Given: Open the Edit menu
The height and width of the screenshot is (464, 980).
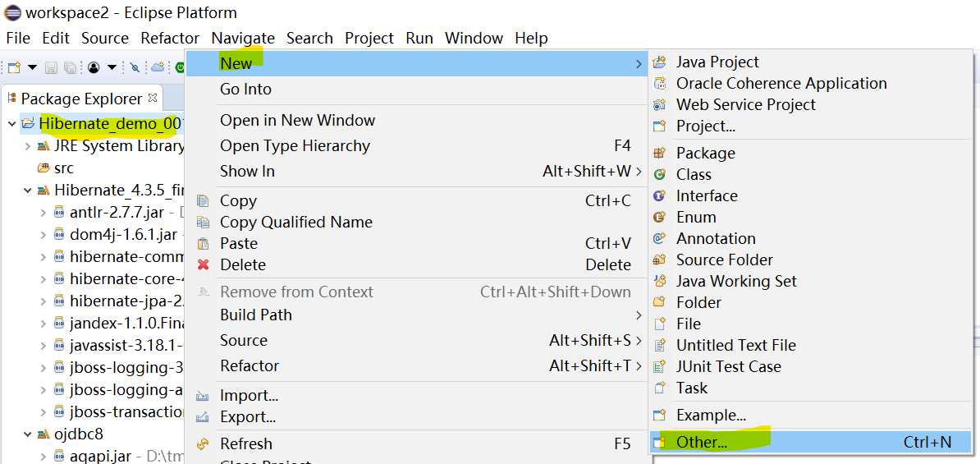Looking at the screenshot, I should (x=56, y=38).
